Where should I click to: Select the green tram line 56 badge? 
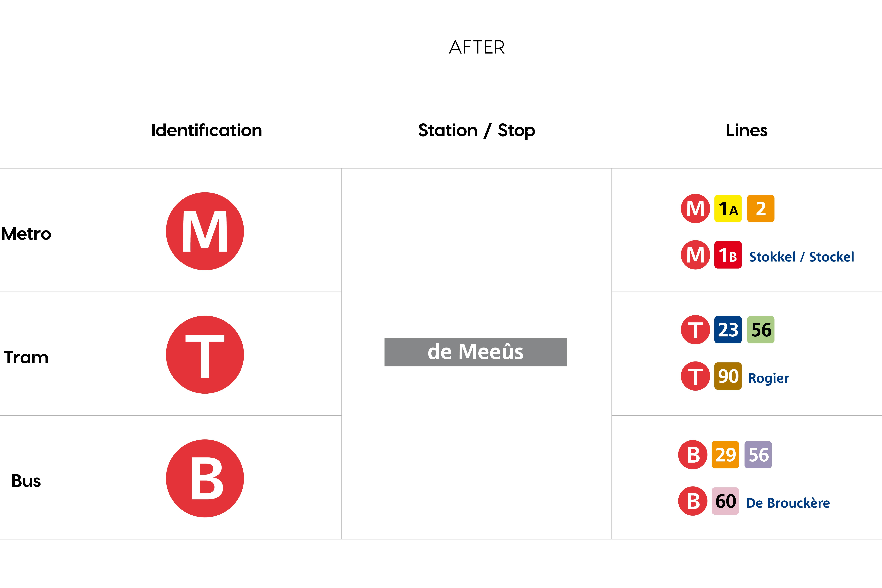click(760, 330)
